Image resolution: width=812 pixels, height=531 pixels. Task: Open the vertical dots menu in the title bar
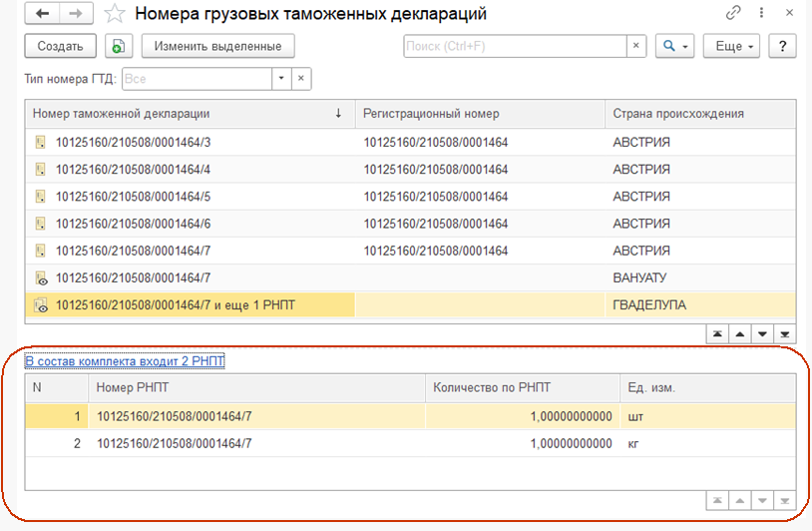click(761, 14)
